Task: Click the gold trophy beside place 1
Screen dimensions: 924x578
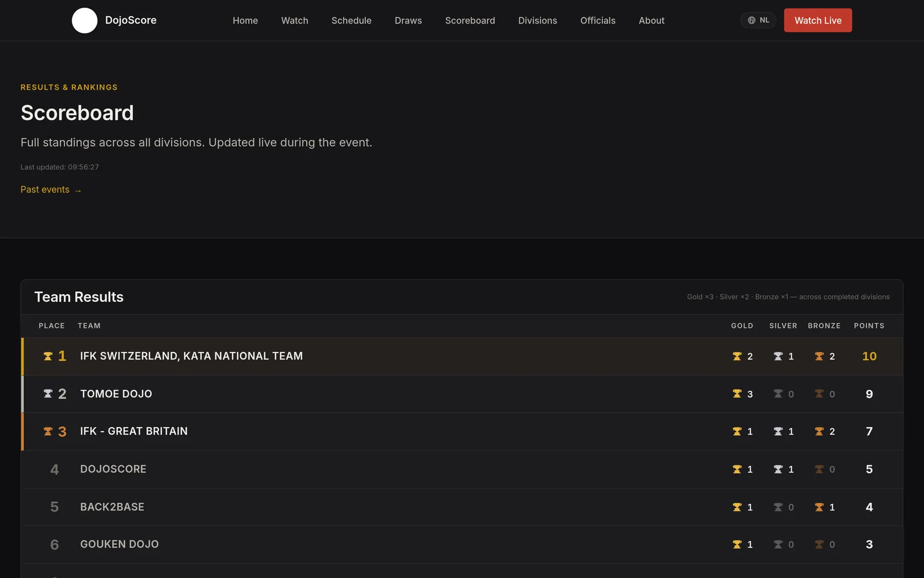Action: [x=48, y=356]
